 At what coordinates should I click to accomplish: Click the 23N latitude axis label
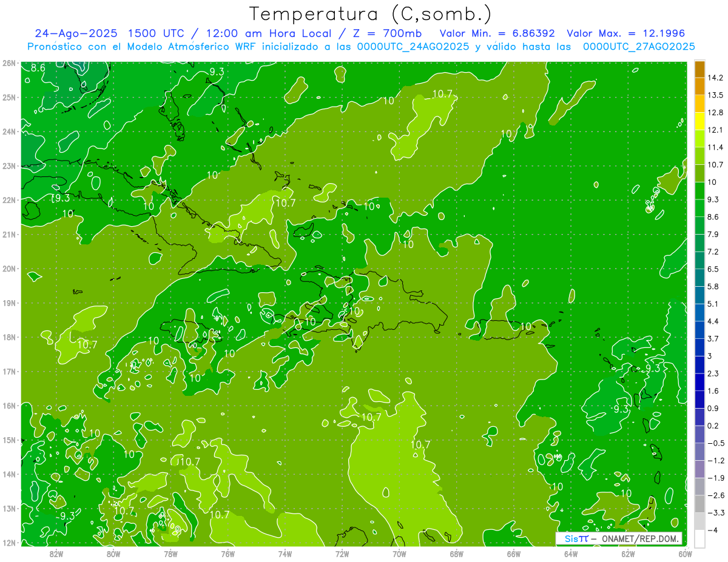9,166
